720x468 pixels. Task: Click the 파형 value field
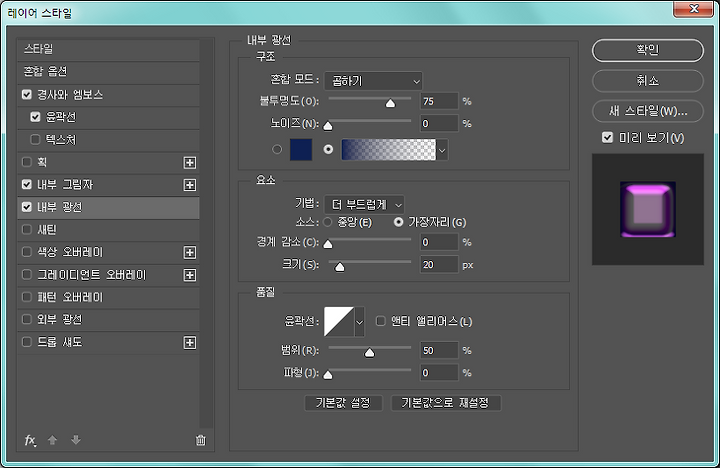(439, 372)
